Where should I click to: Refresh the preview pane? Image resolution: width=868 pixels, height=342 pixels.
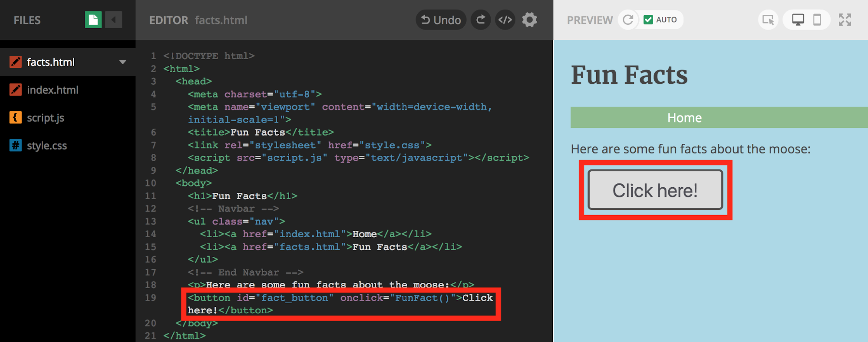tap(628, 20)
